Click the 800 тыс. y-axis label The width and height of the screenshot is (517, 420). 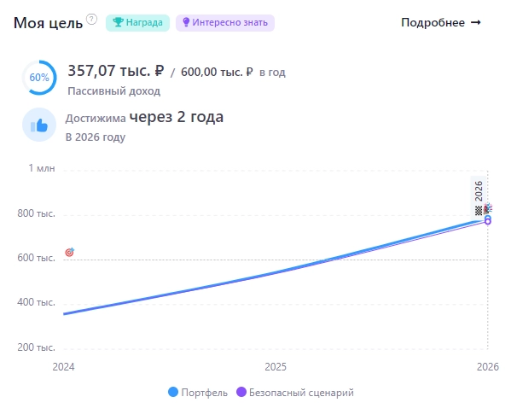[37, 213]
